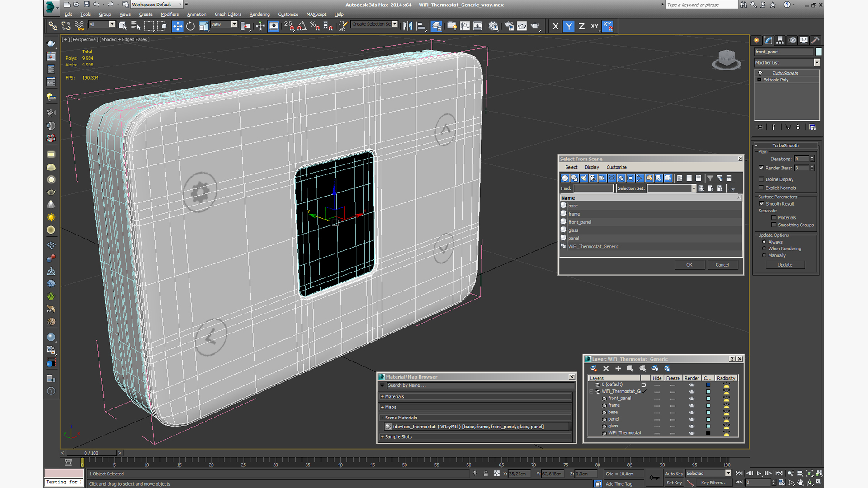Click the Play Animation button

coord(759,474)
